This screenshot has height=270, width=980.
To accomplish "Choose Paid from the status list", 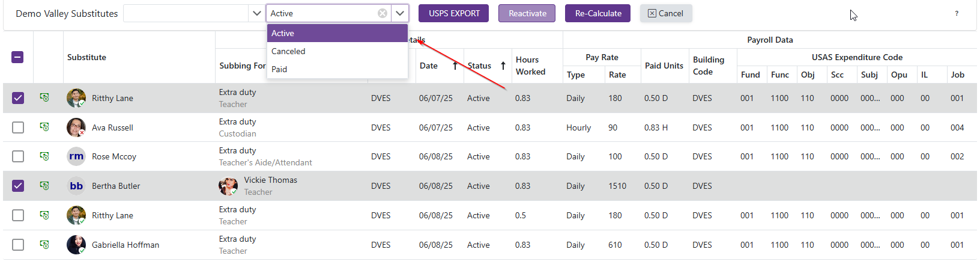I will [279, 69].
